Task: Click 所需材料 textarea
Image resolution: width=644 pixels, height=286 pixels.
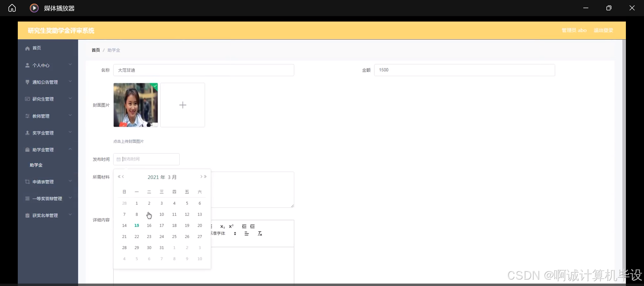Action: (253, 190)
